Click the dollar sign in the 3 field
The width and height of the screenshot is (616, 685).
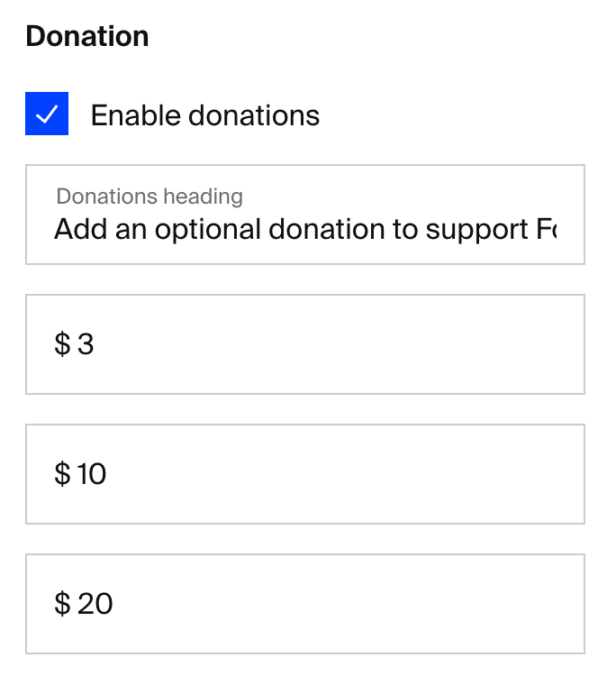62,343
